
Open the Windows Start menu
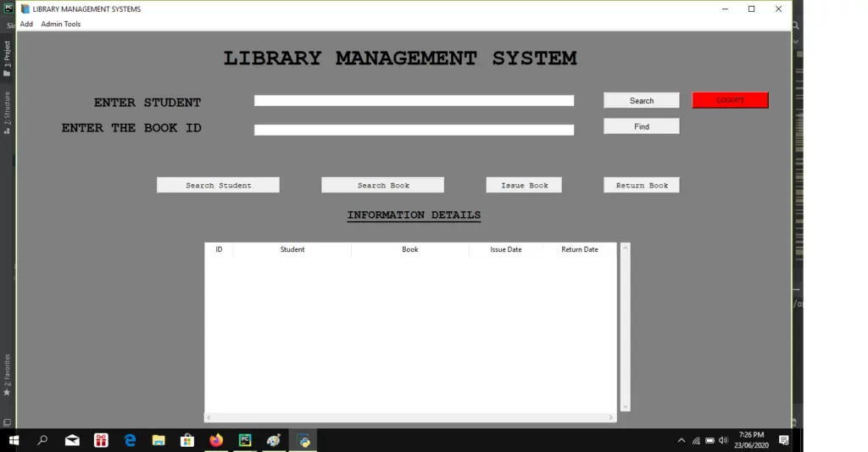14,440
